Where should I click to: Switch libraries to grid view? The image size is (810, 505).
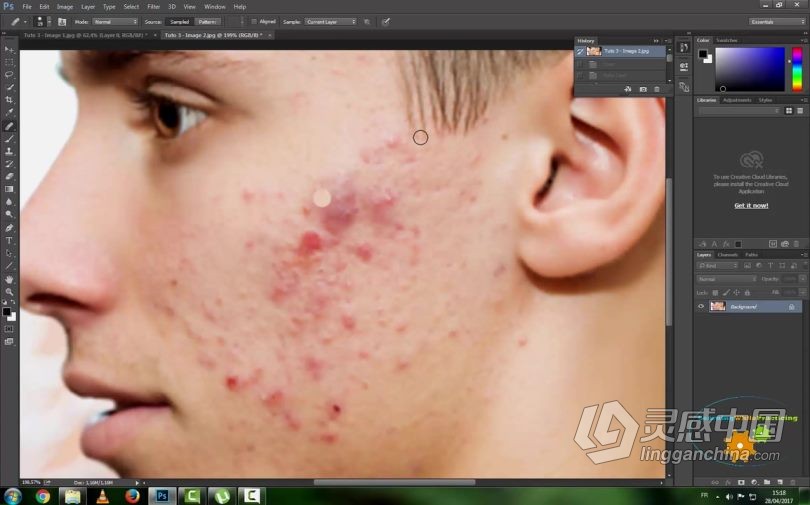[x=789, y=111]
